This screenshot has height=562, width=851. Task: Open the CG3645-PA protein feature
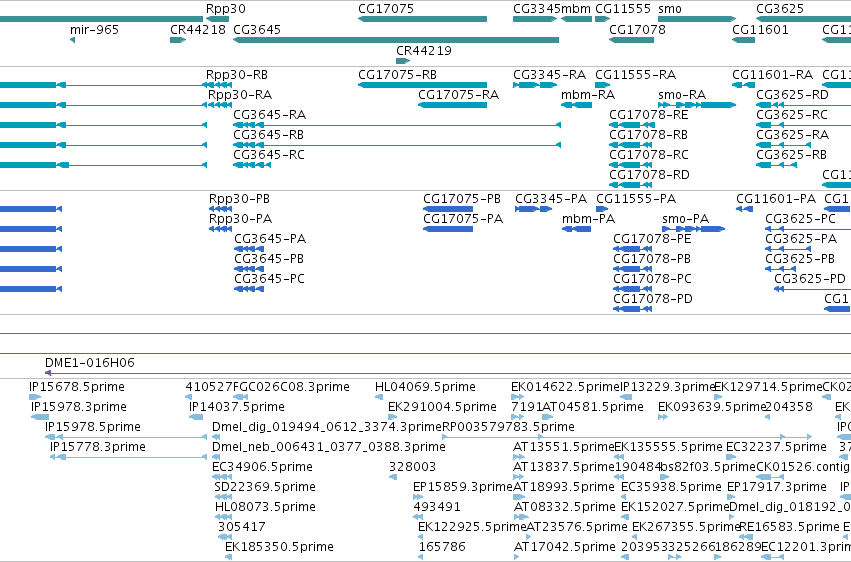pos(249,250)
